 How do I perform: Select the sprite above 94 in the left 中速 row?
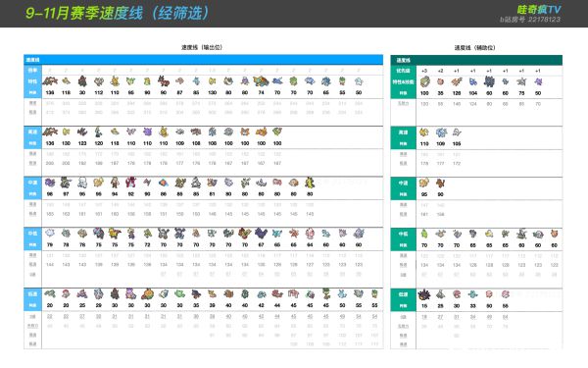point(115,183)
